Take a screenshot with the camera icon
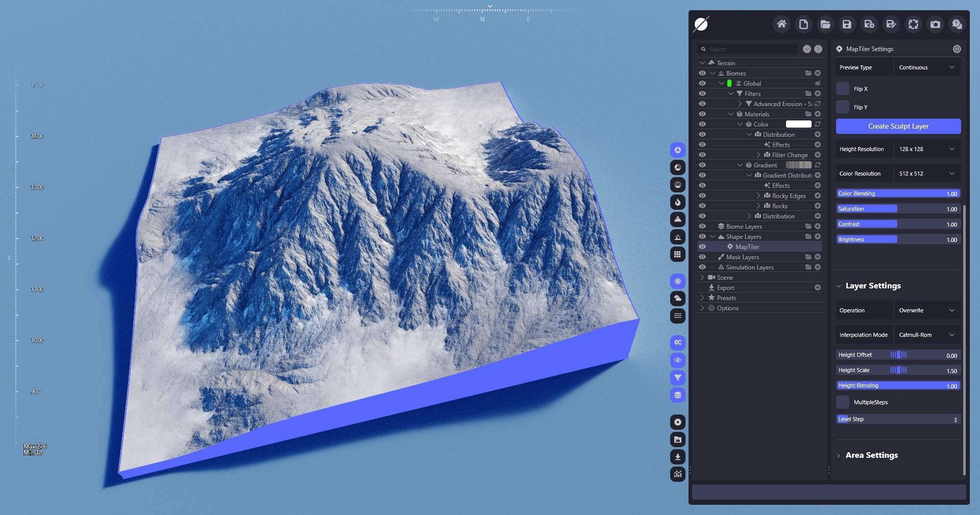The width and height of the screenshot is (980, 515). pos(935,24)
